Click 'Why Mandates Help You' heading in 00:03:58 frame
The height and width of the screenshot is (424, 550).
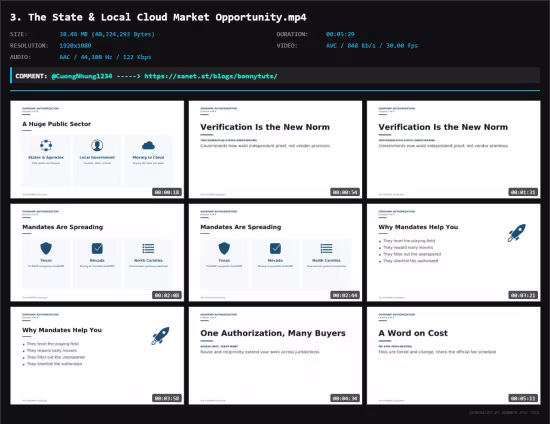(x=62, y=330)
